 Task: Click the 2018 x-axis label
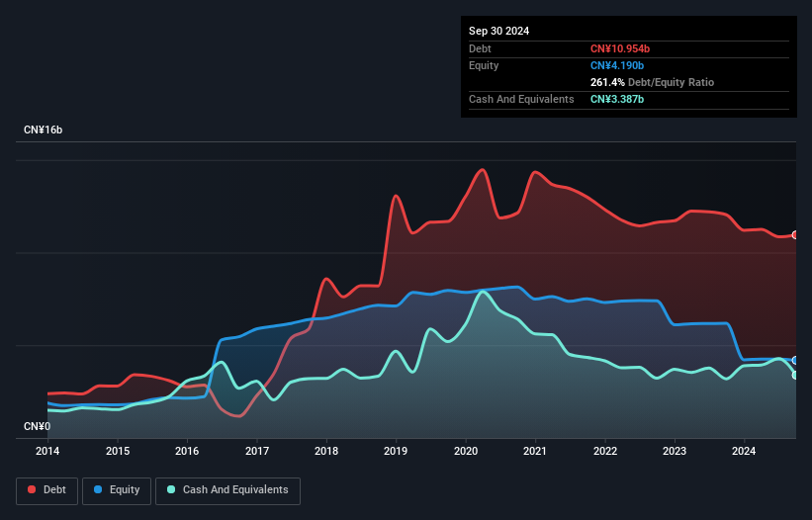(326, 451)
